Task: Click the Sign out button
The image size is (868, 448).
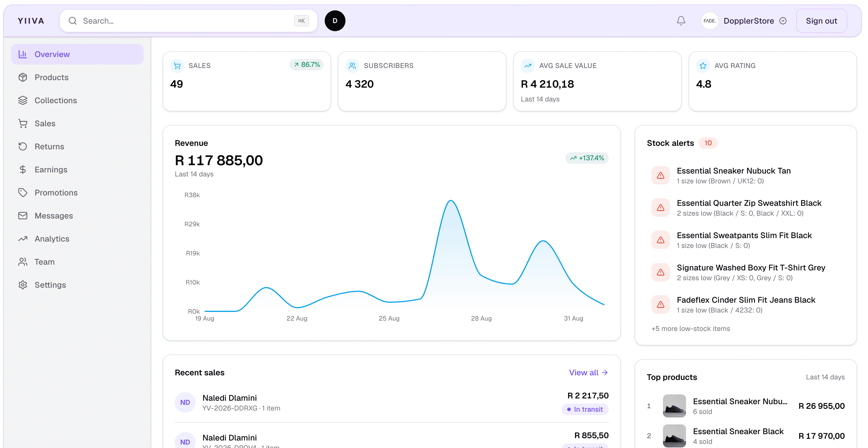Action: (x=821, y=21)
